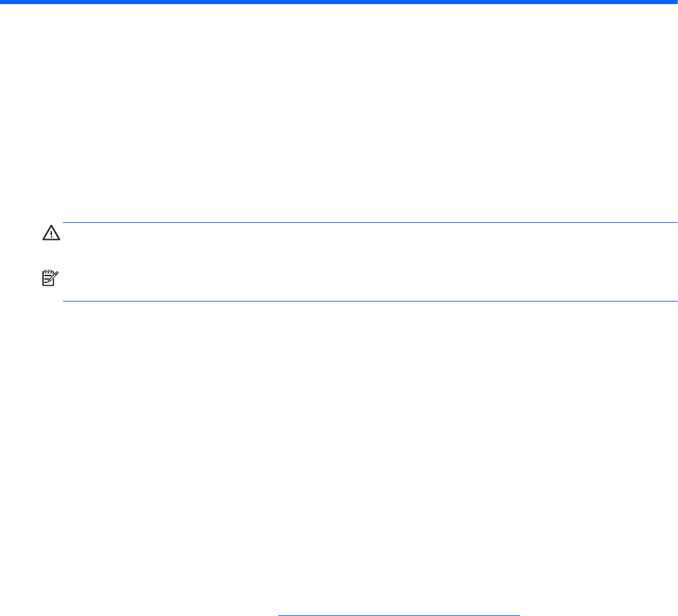Click the blue rule below the note section

click(370, 301)
